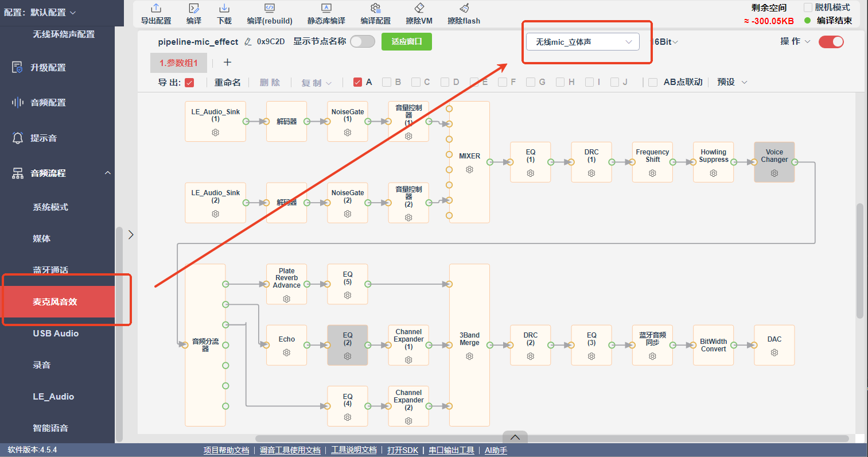Expand the sidebar using the arrow handle
This screenshot has width=868, height=457.
(131, 234)
